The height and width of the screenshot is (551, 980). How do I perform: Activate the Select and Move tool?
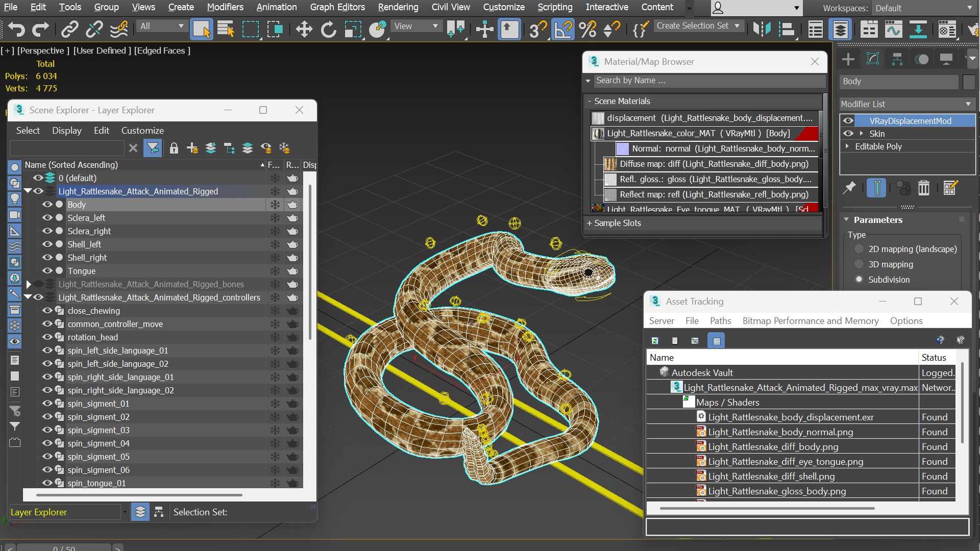[304, 29]
